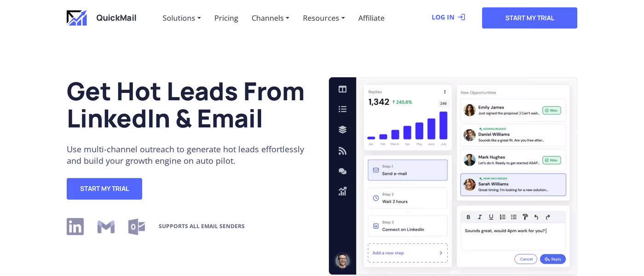Open Sarah Williams message
Image resolution: width=644 pixels, height=276 pixels.
click(x=513, y=184)
